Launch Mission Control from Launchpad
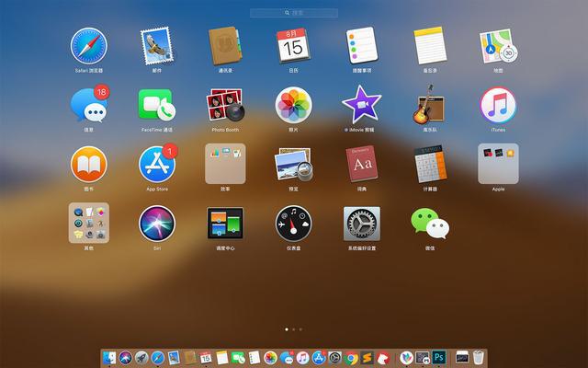588x368 pixels. 225,224
